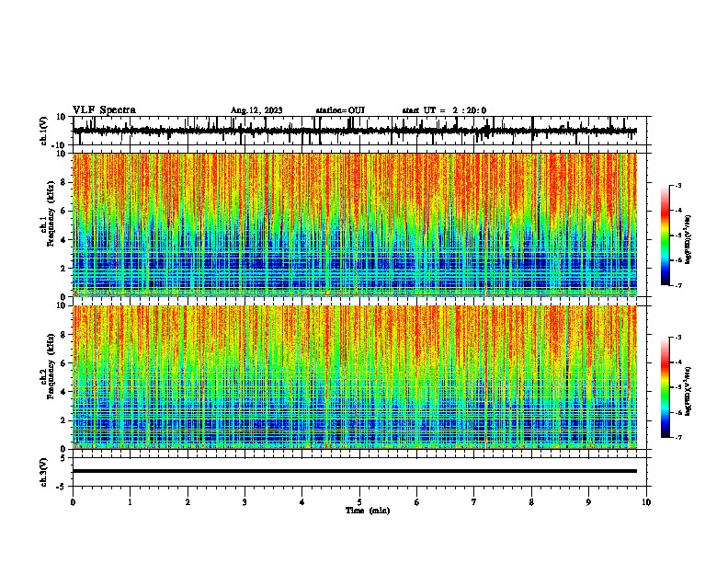Click the "VLF Spectra" plot title
The width and height of the screenshot is (728, 563).
tap(104, 110)
